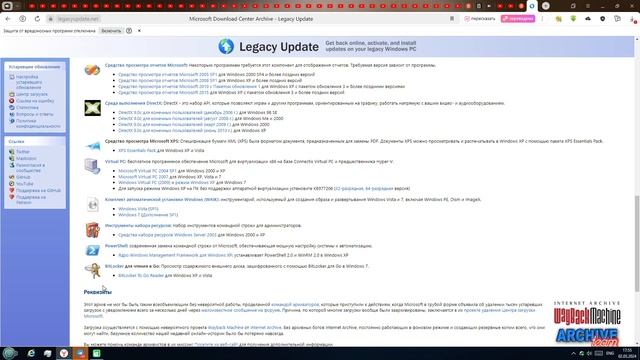This screenshot has width=640, height=360.
Task: Open the Windows Start orb
Action: point(9,353)
